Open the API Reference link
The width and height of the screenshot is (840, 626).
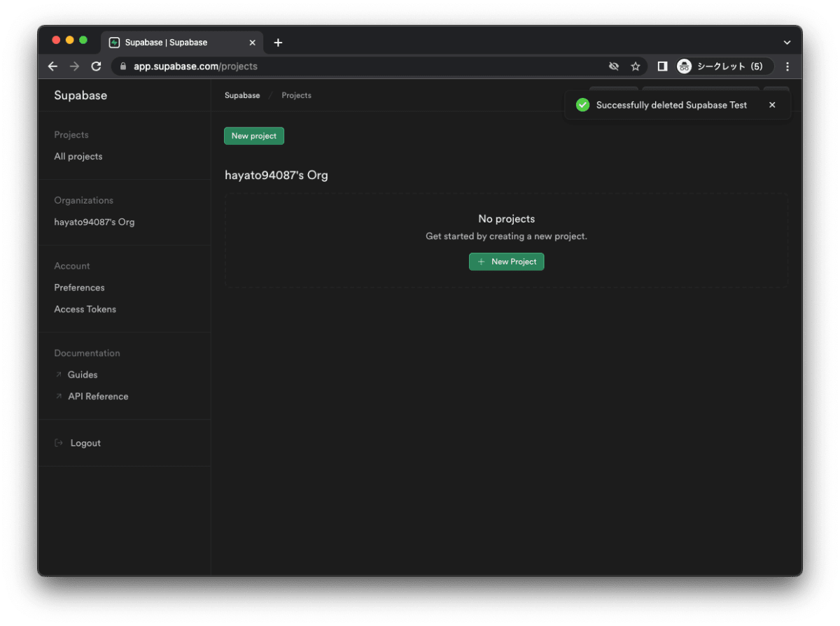pos(98,397)
